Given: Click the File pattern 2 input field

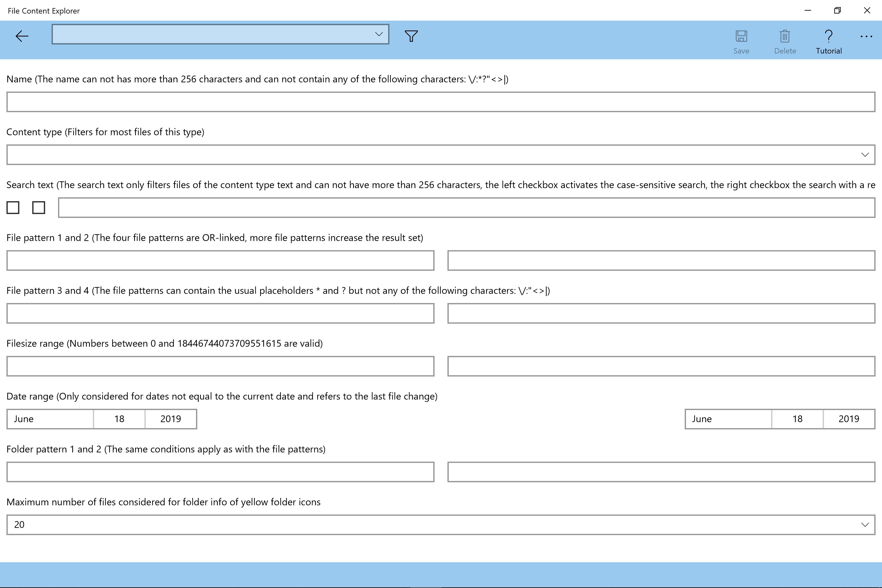Looking at the screenshot, I should (x=661, y=260).
